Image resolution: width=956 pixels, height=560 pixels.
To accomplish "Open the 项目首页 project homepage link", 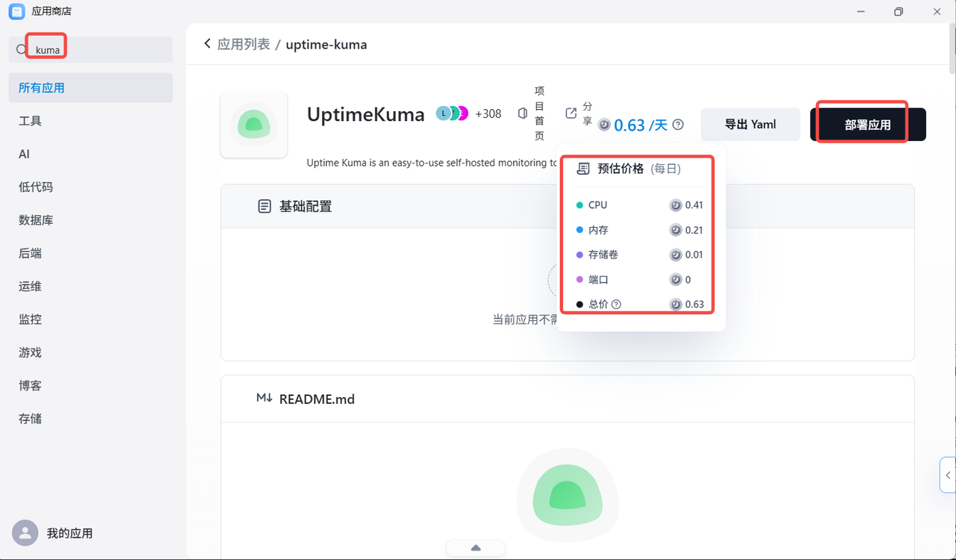I will (539, 113).
